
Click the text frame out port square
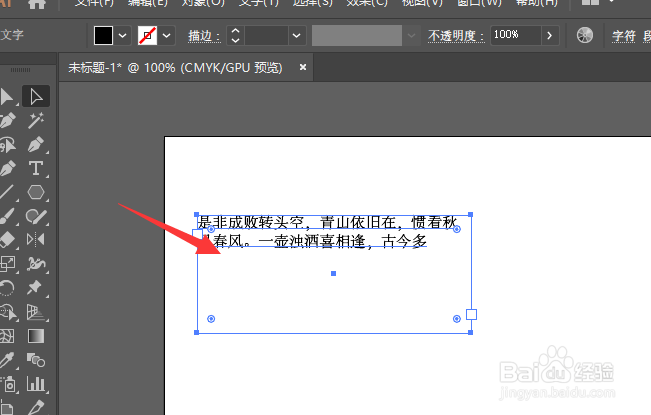click(471, 315)
